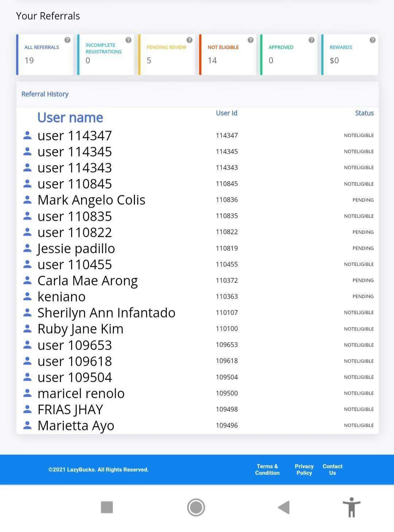Click person icon beside maricel renolo
This screenshot has width=394, height=532.
[x=27, y=393]
